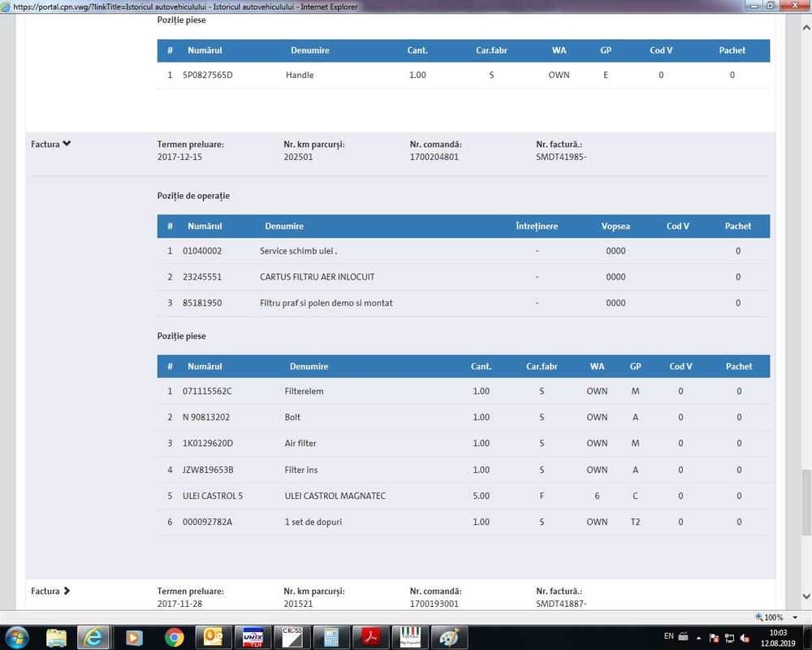812x650 pixels.
Task: Click the 'Întreținere' column header
Action: 537,226
